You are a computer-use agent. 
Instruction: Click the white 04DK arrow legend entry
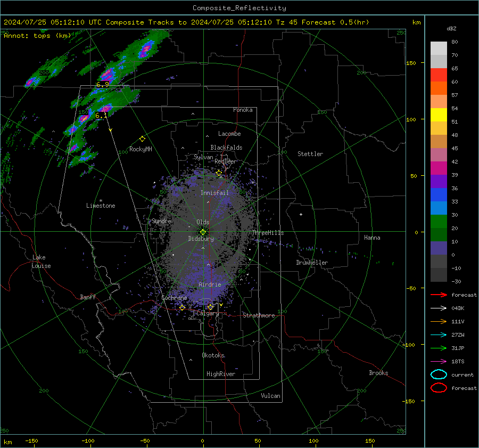point(439,308)
